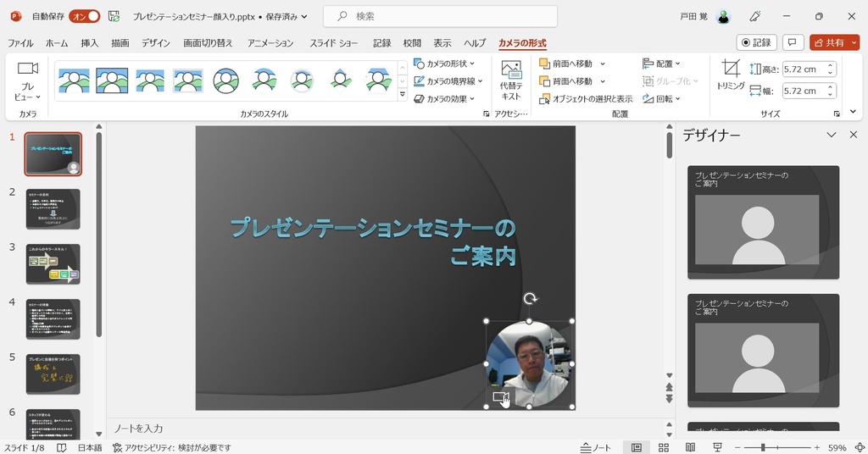Screen dimensions: 868x454
Task: Click the accessibility status indicator
Action: click(171, 447)
